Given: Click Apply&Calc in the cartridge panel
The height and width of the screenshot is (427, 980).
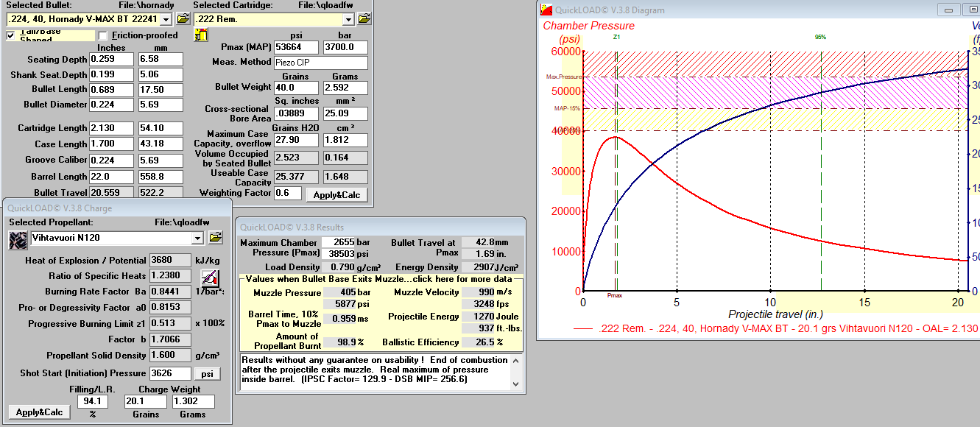Looking at the screenshot, I should pos(336,194).
